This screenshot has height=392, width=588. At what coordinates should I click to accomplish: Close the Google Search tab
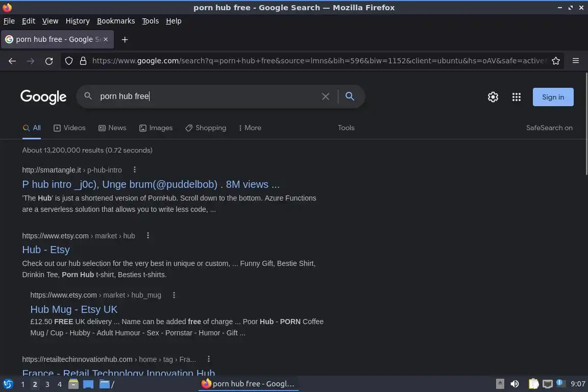[x=106, y=39]
